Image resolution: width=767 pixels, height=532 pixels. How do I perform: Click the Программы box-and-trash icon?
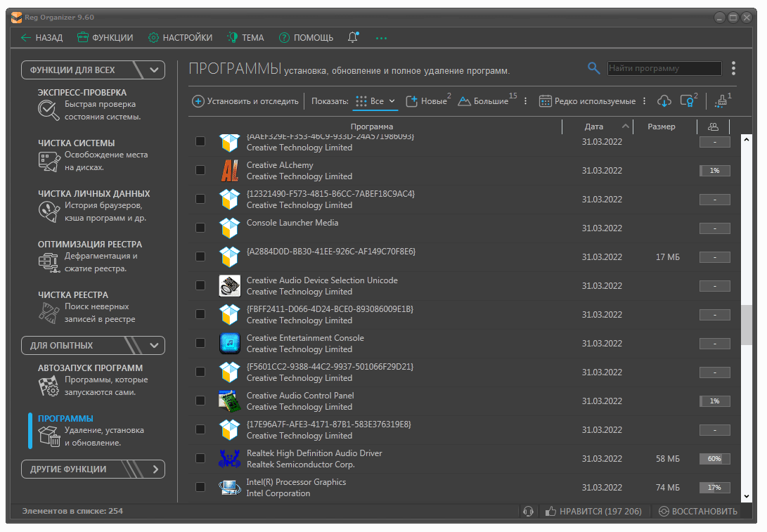pos(49,436)
